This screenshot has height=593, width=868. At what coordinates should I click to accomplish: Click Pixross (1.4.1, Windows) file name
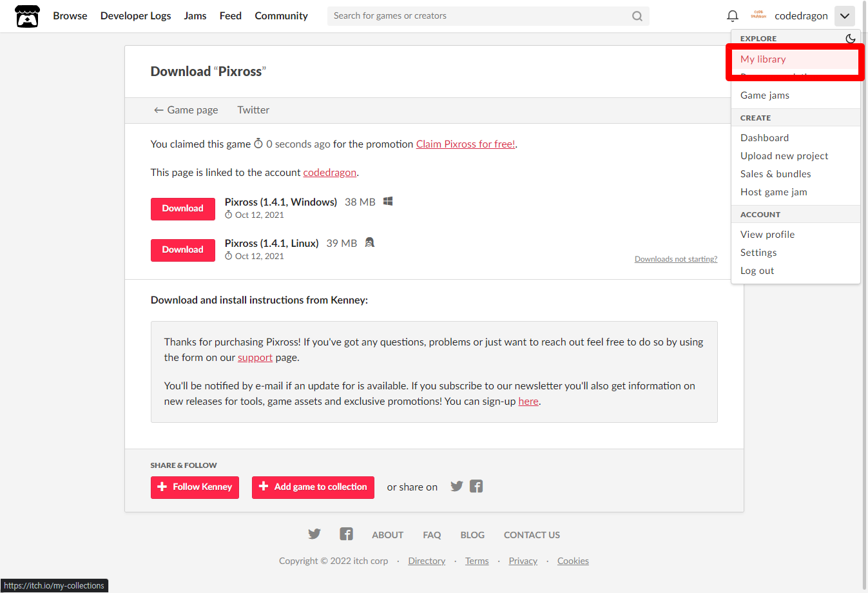point(281,202)
